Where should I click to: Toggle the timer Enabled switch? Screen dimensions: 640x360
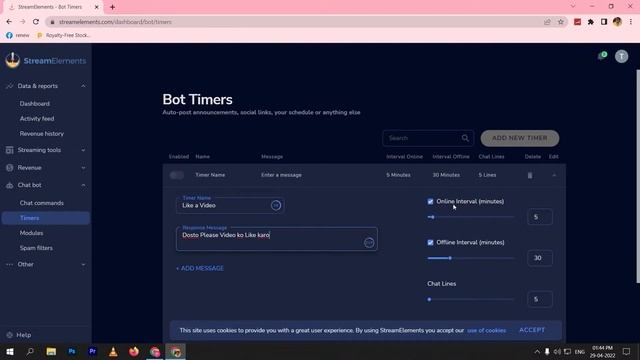coord(177,175)
